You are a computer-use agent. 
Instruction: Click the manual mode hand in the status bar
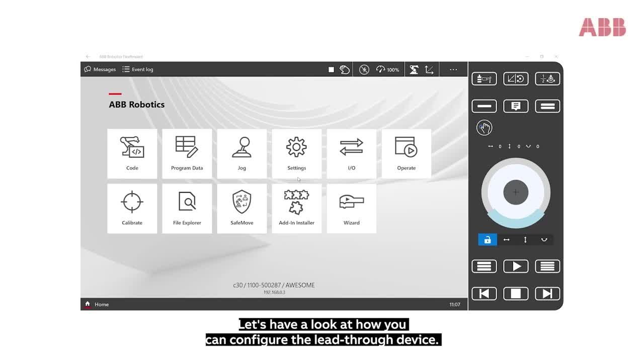point(345,70)
